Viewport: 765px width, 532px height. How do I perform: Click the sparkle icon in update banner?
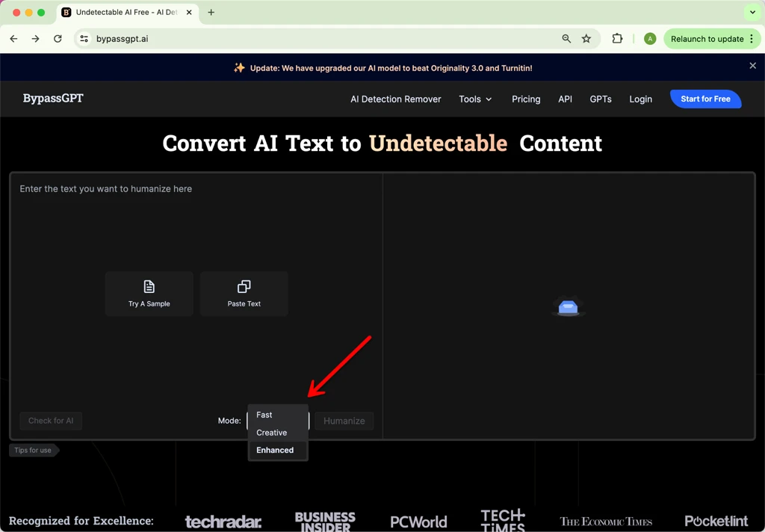(239, 67)
